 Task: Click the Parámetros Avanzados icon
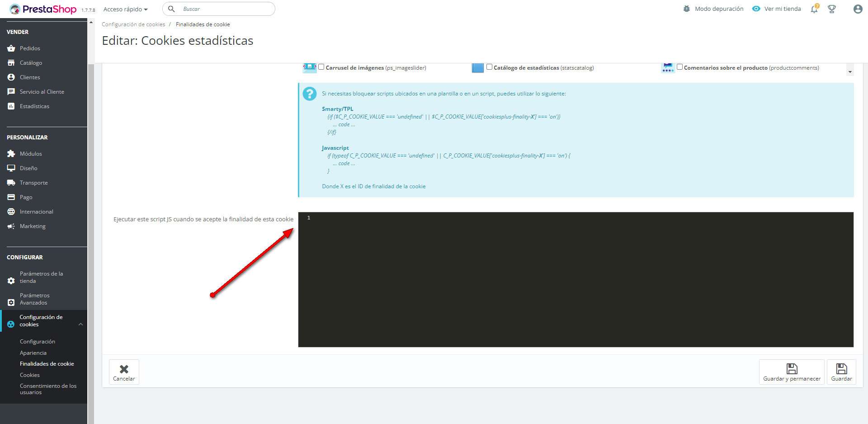(x=11, y=303)
